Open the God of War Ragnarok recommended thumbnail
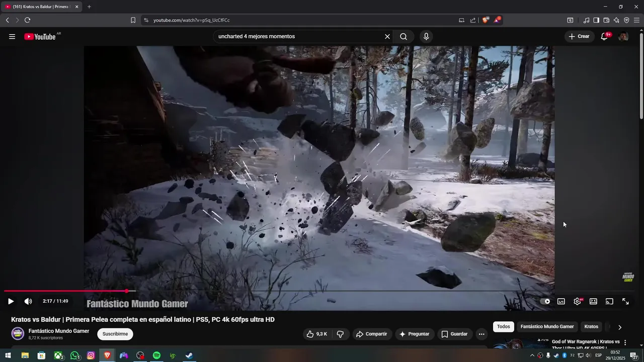Image resolution: width=644 pixels, height=362 pixels. (520, 344)
